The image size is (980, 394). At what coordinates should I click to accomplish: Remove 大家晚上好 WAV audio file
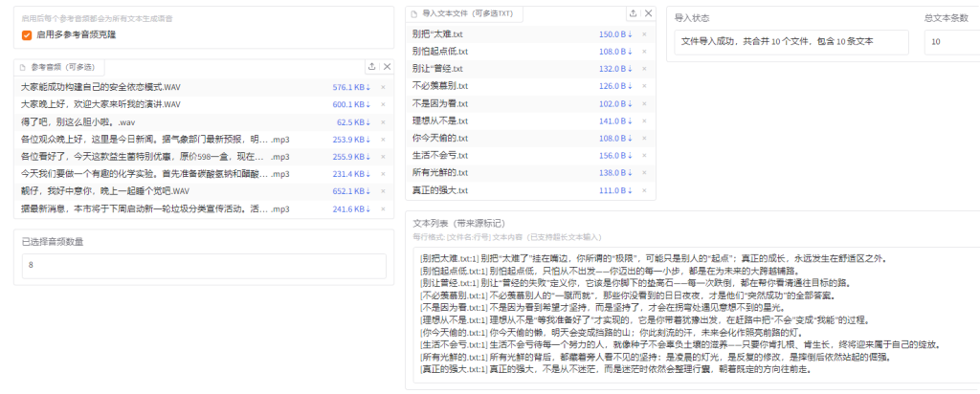[x=383, y=104]
